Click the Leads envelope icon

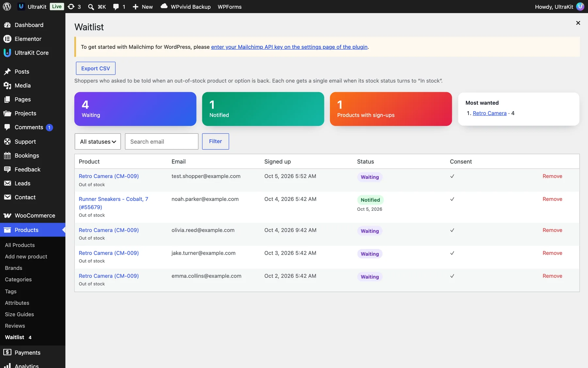click(7, 184)
